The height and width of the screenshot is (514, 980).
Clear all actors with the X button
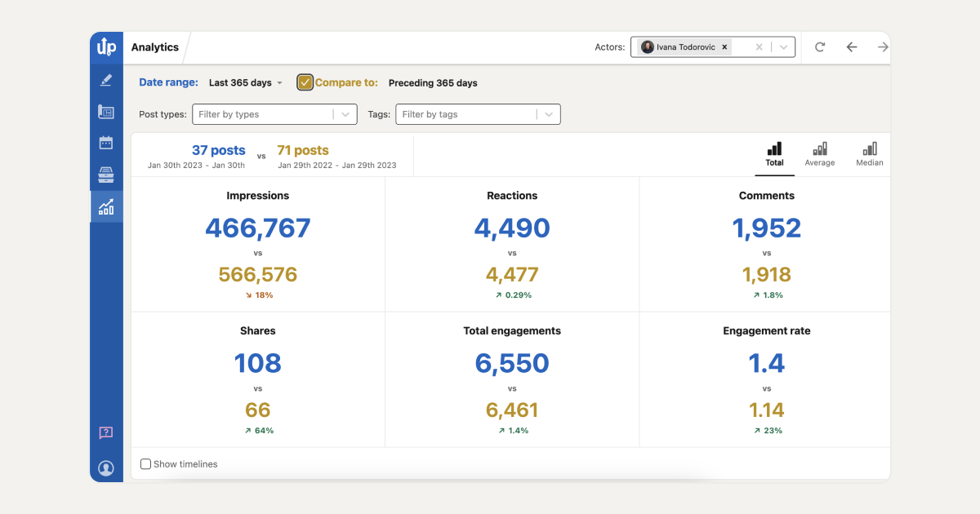click(x=759, y=47)
